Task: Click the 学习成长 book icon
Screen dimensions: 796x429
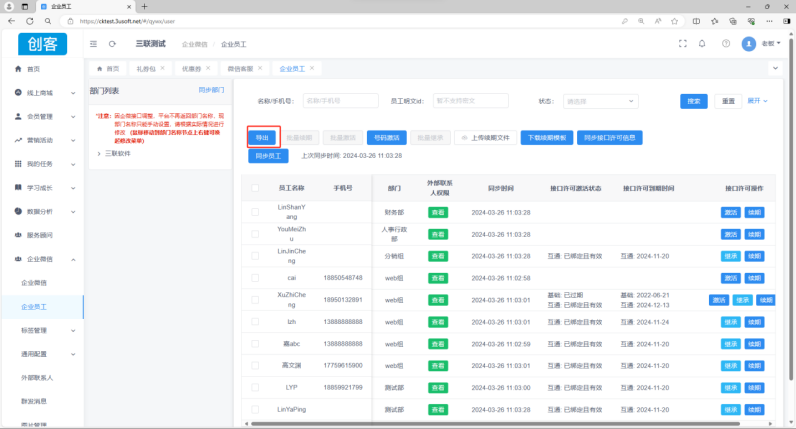Action: (x=18, y=187)
